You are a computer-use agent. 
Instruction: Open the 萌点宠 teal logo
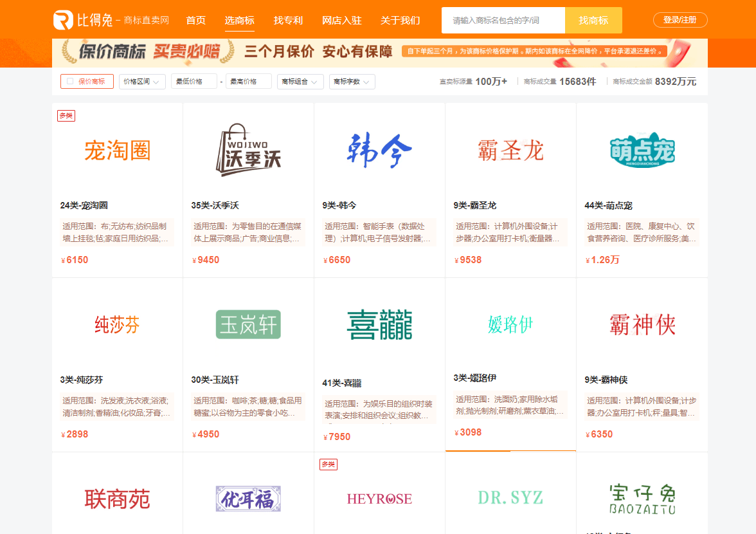(x=642, y=149)
